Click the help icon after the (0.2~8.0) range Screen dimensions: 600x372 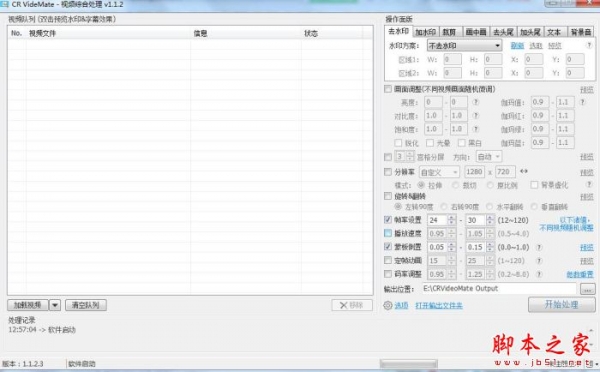tap(539, 274)
